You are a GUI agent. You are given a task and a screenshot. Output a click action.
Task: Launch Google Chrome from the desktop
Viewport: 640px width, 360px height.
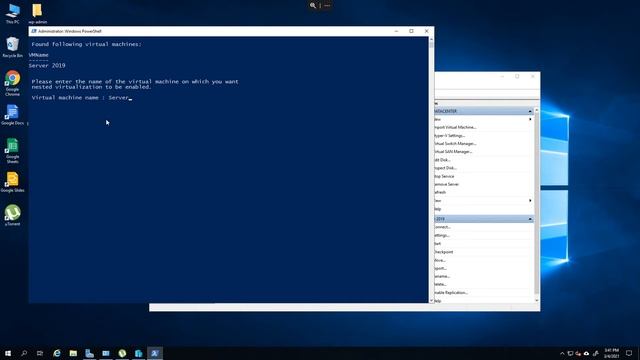[13, 83]
